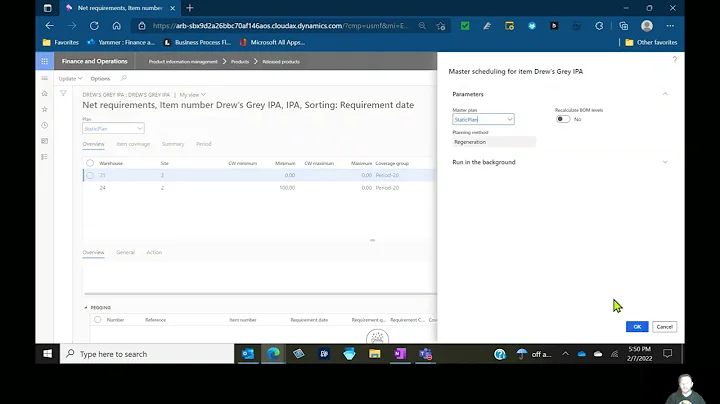Open File Explorer from the taskbar
Viewport: 720px width, 404px height.
point(375,354)
